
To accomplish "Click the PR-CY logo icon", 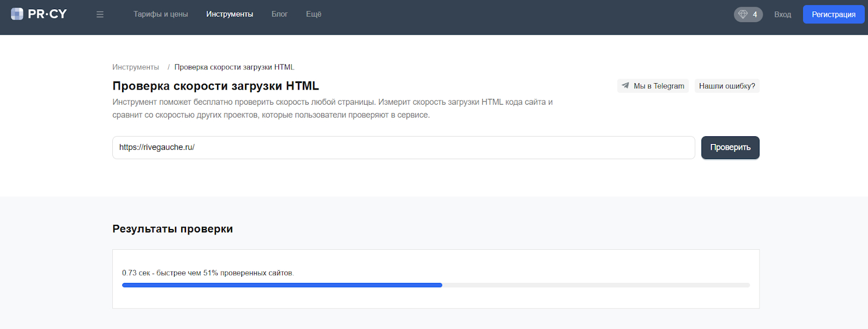I will (17, 14).
